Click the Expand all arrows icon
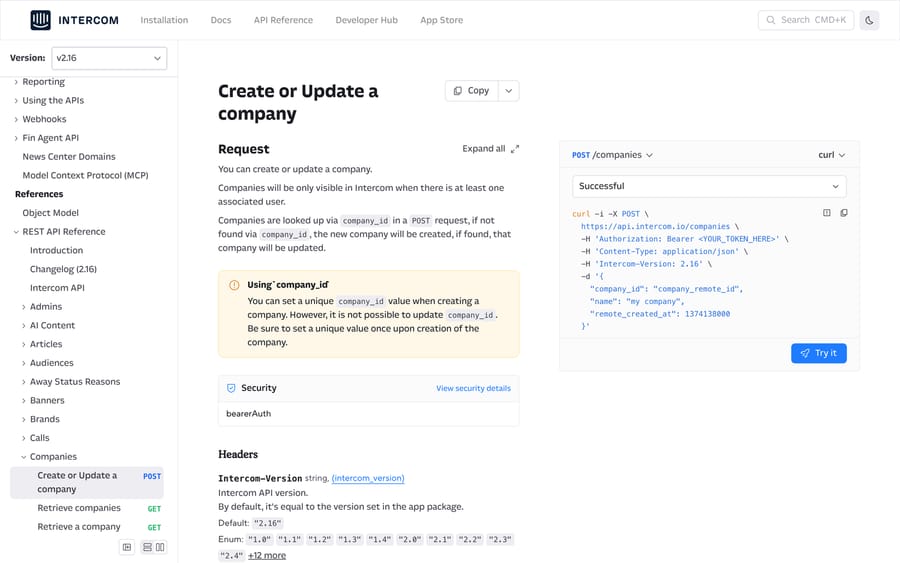This screenshot has height=563, width=900. pos(515,149)
